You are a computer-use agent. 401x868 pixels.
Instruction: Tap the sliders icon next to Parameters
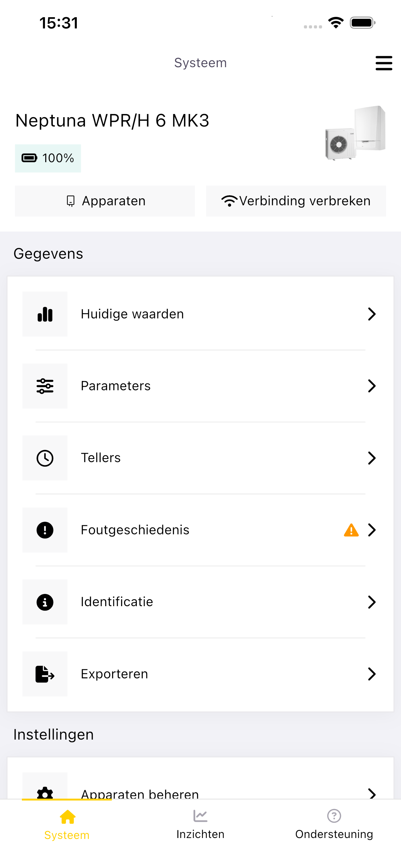point(45,386)
